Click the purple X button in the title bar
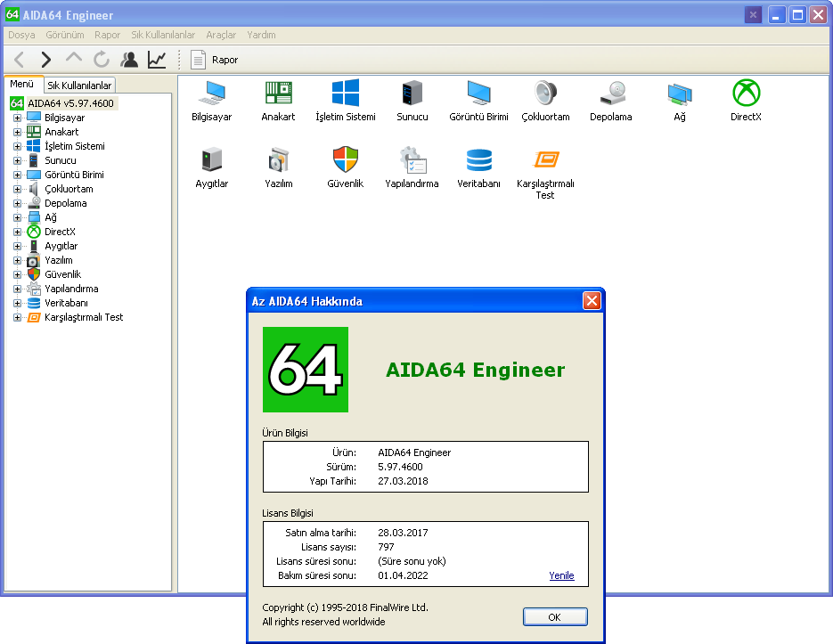 (753, 15)
